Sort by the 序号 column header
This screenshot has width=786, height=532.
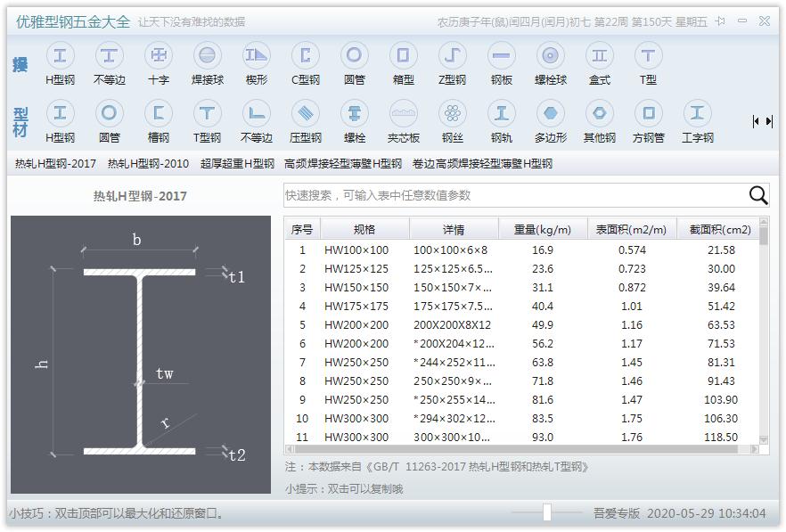[302, 229]
